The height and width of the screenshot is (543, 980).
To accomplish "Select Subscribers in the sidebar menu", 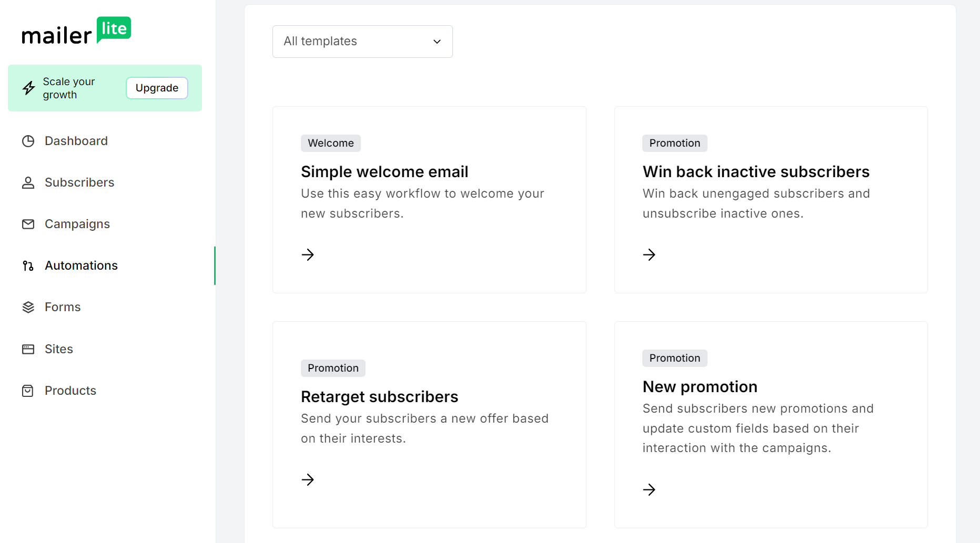I will point(79,182).
